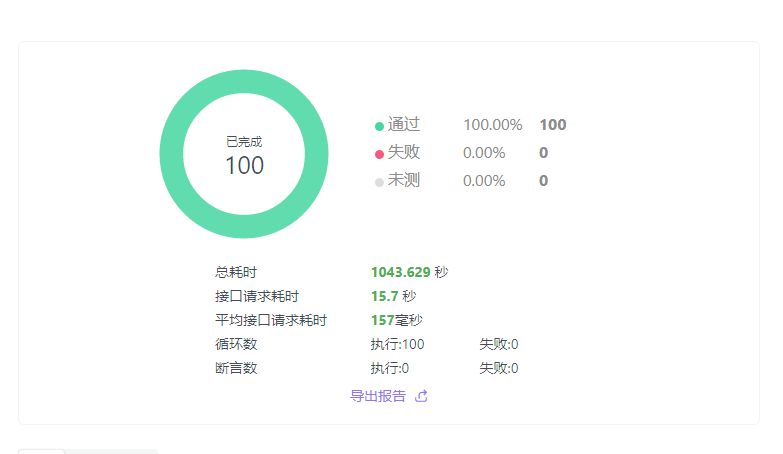Select the 失败 legend label
The height and width of the screenshot is (454, 783).
point(404,153)
